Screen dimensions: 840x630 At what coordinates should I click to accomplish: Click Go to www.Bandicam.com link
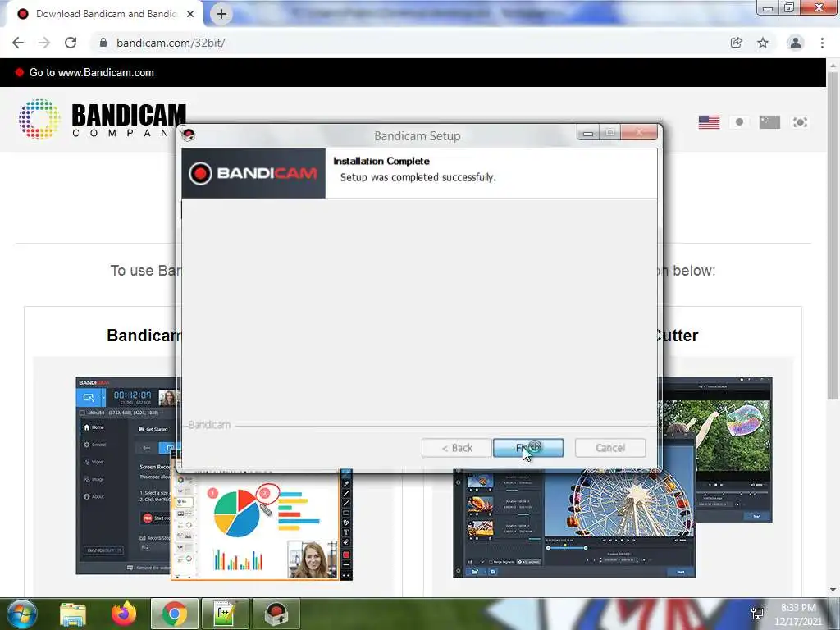[91, 73]
